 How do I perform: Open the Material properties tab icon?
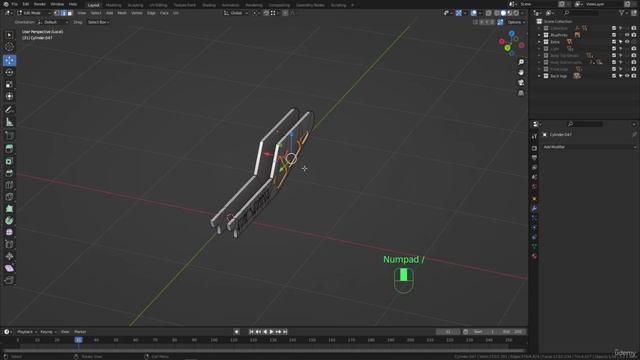pyautogui.click(x=534, y=256)
